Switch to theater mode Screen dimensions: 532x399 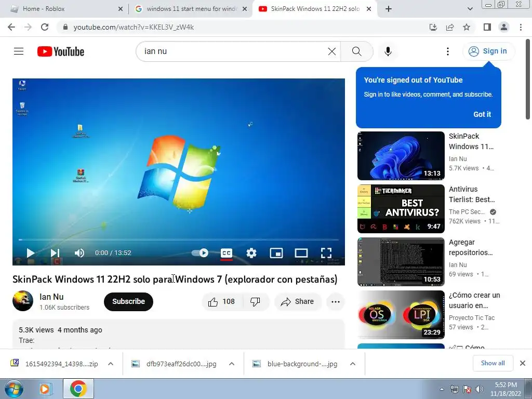click(x=301, y=253)
